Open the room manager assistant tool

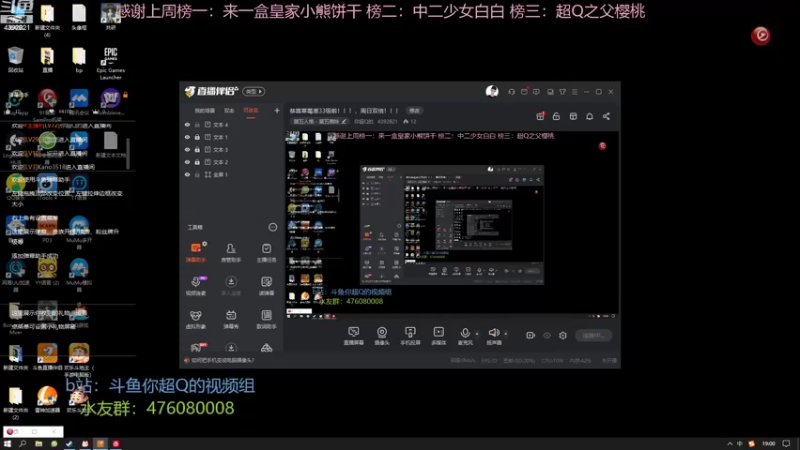click(x=231, y=253)
